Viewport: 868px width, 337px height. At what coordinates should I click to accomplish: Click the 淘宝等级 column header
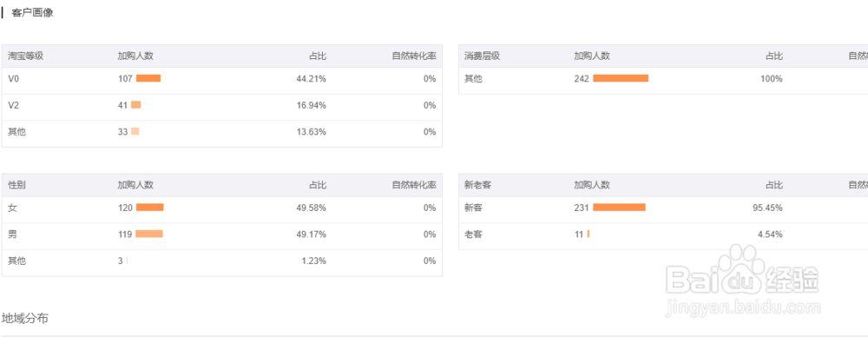pyautogui.click(x=25, y=56)
